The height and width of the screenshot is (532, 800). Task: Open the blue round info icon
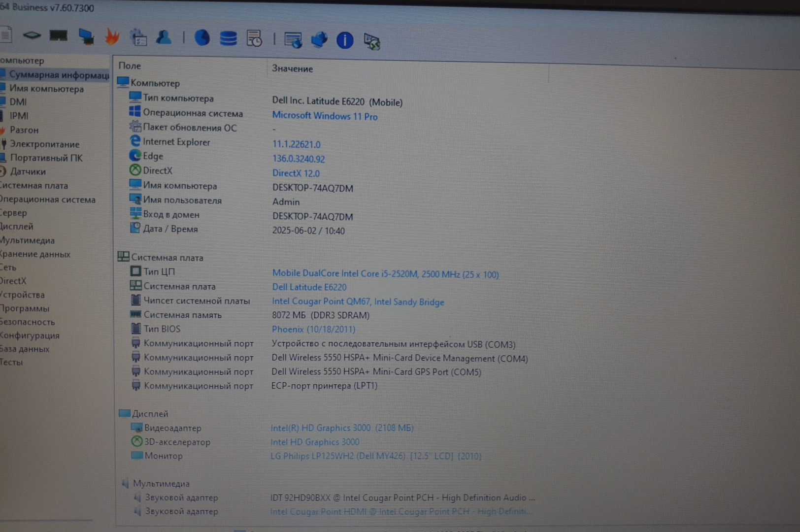pyautogui.click(x=345, y=40)
